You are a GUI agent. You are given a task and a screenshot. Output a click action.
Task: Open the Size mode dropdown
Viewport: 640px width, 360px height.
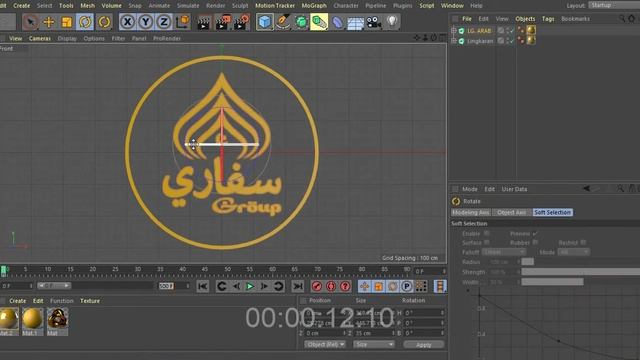374,344
